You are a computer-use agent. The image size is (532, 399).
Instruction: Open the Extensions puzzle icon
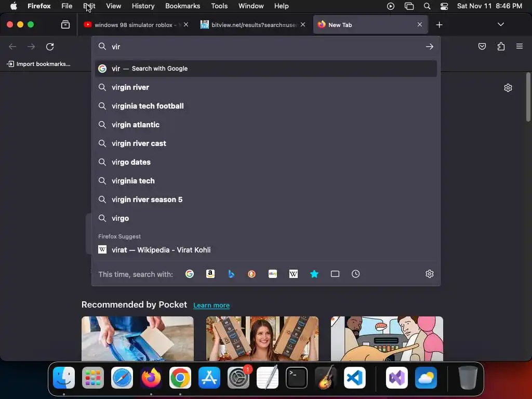tap(501, 46)
